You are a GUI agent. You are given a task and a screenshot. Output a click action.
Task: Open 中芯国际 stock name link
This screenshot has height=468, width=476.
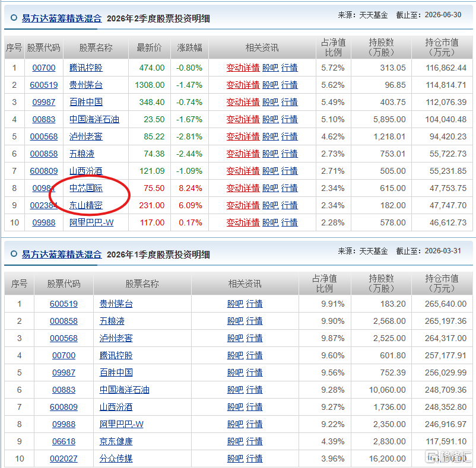[86, 189]
